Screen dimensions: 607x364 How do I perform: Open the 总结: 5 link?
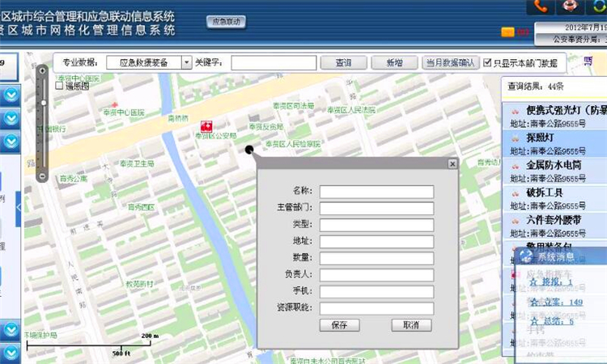click(551, 321)
